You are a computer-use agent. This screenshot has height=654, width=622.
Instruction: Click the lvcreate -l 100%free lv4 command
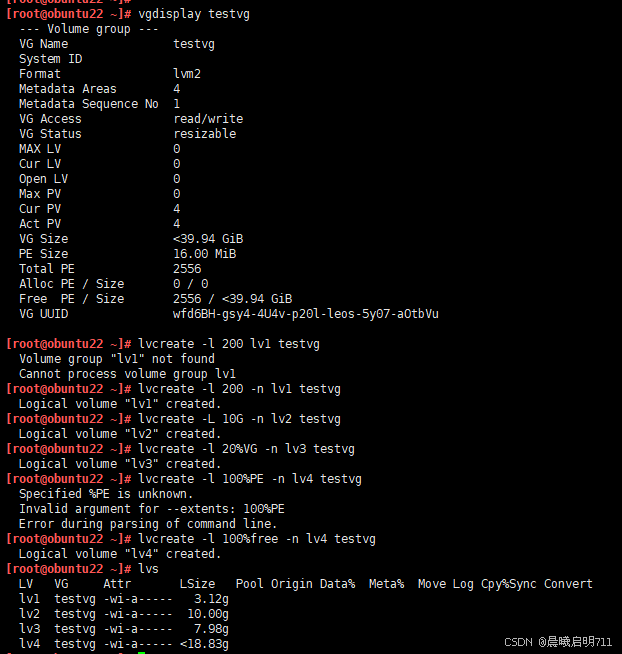(x=257, y=539)
